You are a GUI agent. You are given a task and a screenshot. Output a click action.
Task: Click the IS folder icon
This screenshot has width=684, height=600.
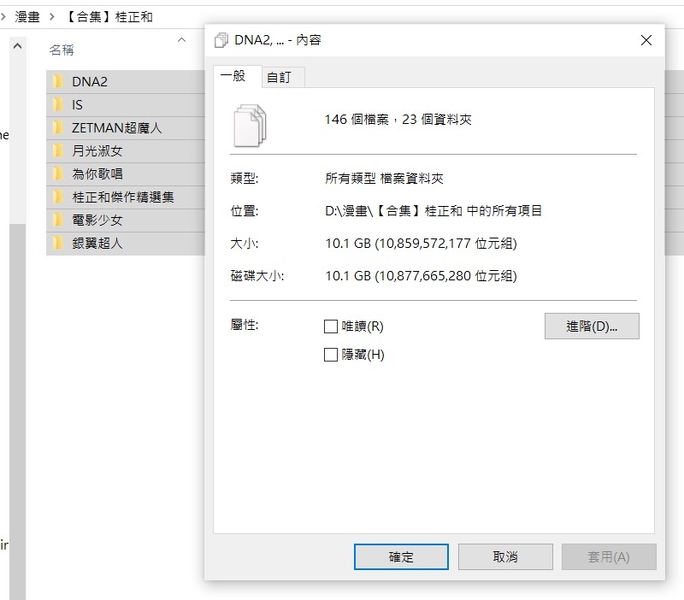coord(58,105)
